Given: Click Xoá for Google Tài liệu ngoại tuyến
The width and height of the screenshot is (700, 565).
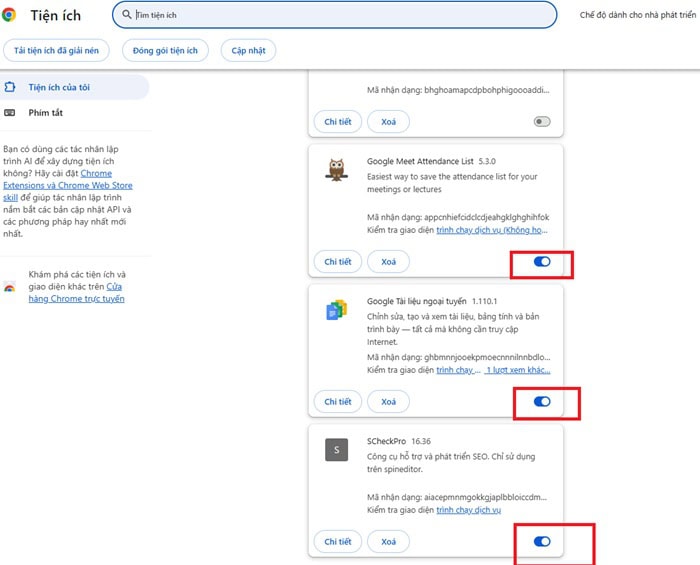Looking at the screenshot, I should [x=388, y=402].
